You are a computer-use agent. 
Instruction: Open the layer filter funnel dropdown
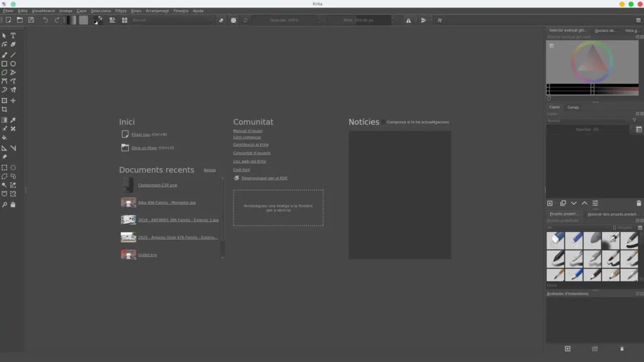coord(635,121)
